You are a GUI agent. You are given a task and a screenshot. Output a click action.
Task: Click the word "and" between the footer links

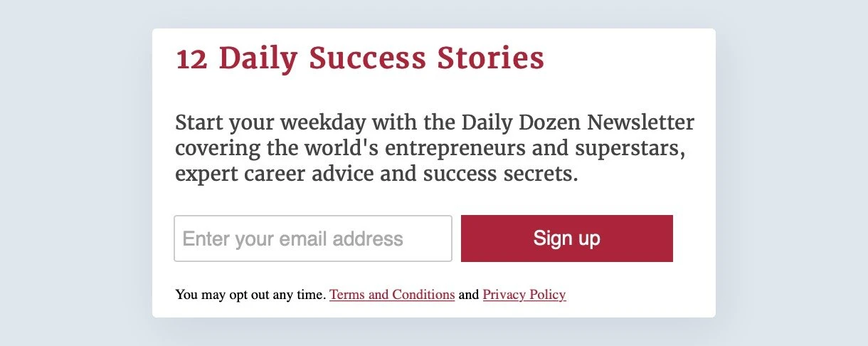469,295
